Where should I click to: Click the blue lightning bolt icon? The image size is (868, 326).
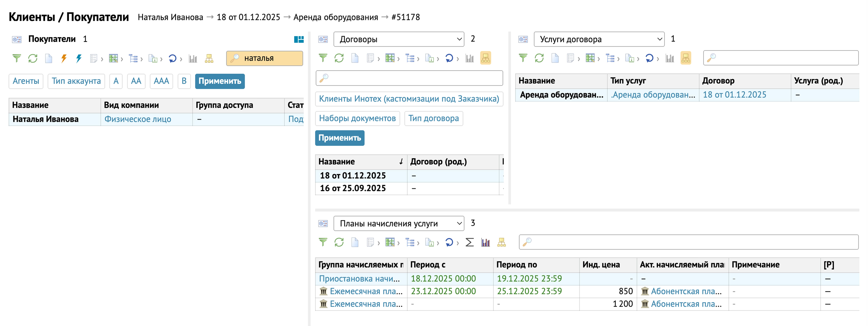pos(79,58)
